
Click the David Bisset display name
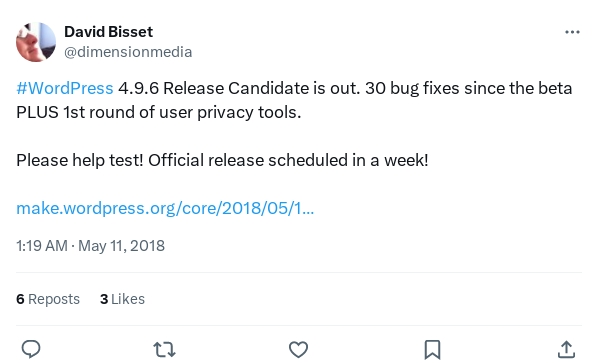pos(108,32)
